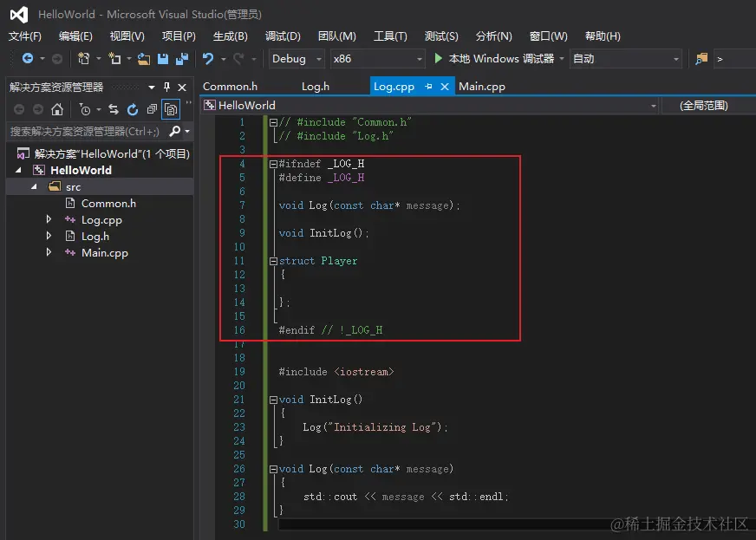The width and height of the screenshot is (756, 540).
Task: Open the undo history dropdown arrow
Action: click(x=223, y=59)
